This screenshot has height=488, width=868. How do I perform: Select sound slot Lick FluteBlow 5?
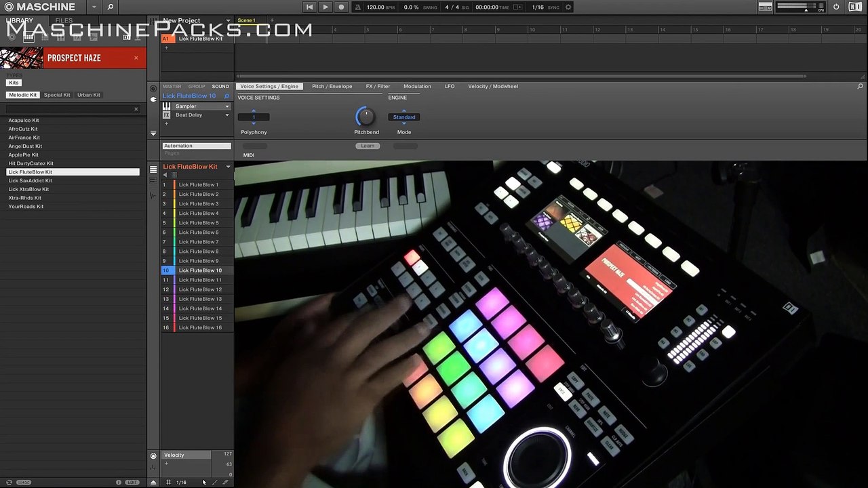197,223
